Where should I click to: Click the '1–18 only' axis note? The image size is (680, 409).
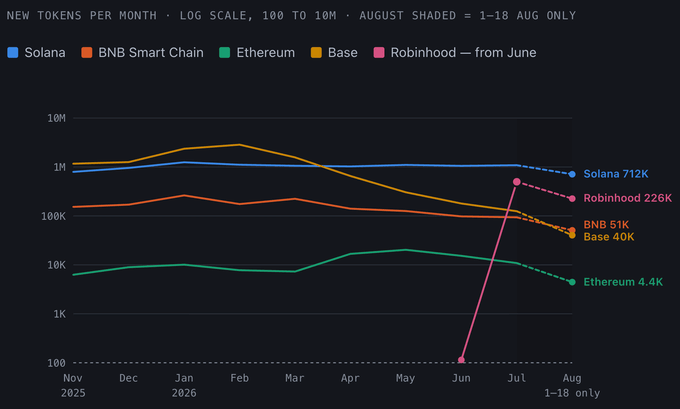click(x=572, y=393)
